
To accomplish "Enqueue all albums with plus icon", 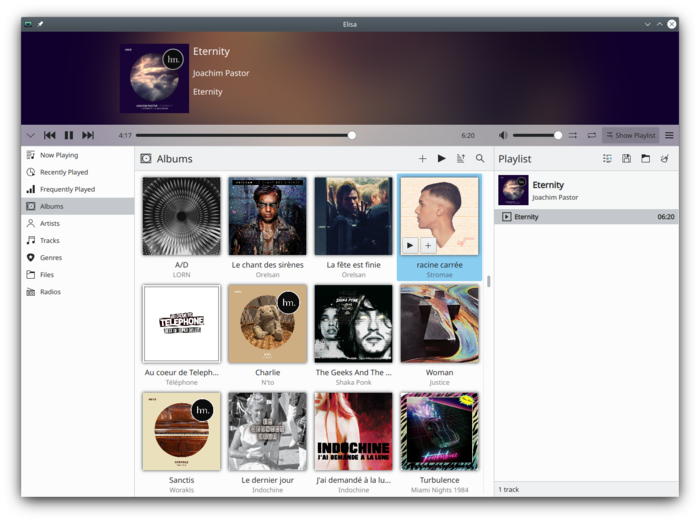I will (422, 158).
